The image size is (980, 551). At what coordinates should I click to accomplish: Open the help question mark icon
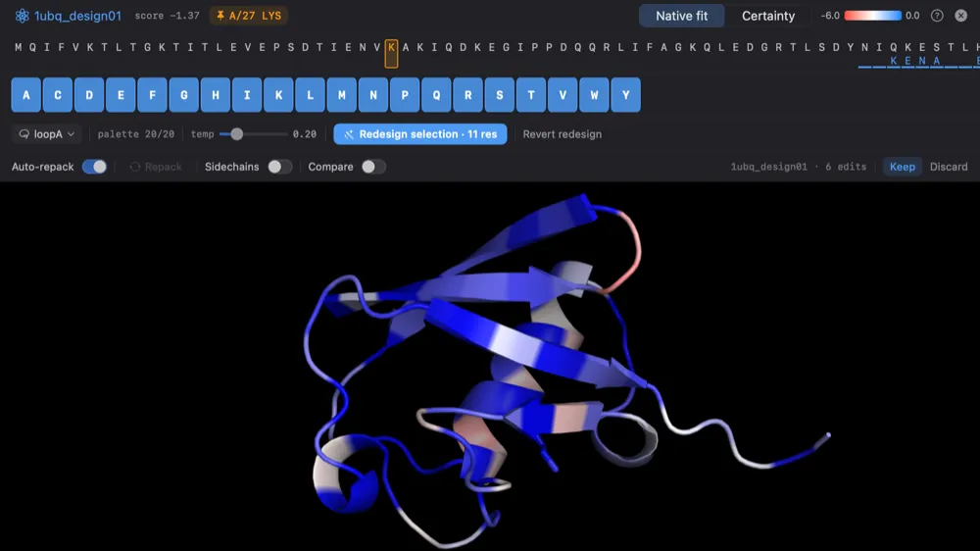tap(937, 16)
